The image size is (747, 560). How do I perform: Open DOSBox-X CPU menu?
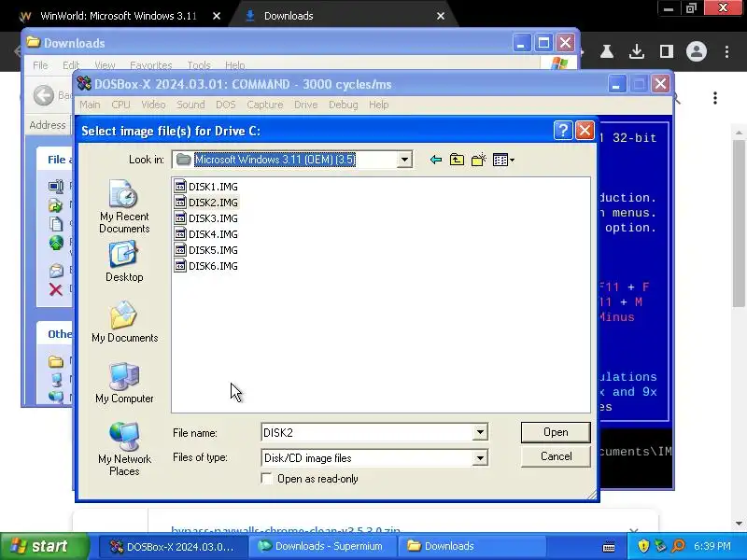click(120, 105)
